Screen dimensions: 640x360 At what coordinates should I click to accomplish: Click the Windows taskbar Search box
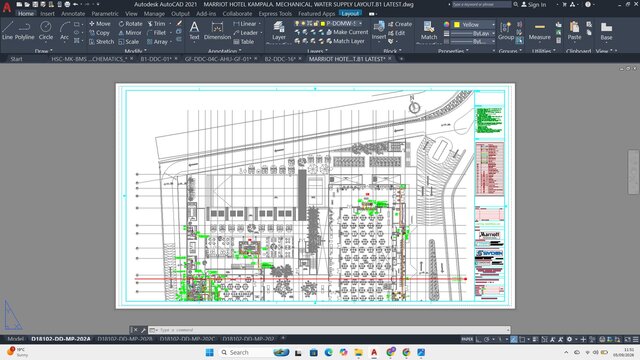(254, 352)
